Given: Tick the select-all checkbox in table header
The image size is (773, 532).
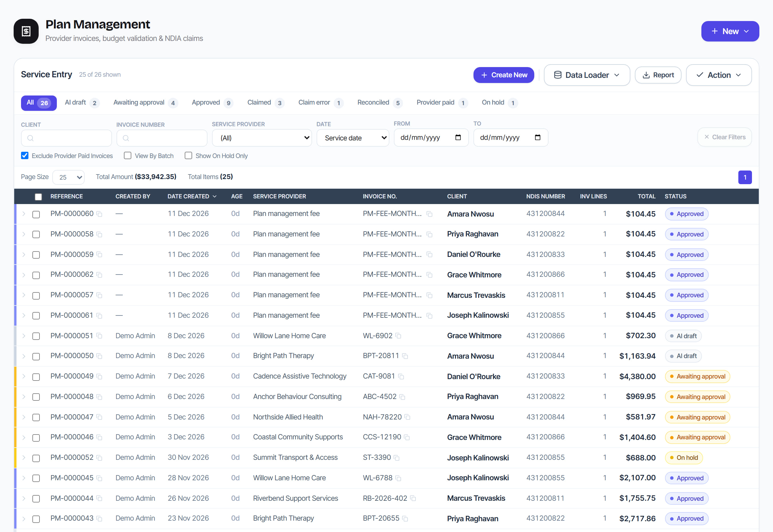Looking at the screenshot, I should click(x=38, y=197).
